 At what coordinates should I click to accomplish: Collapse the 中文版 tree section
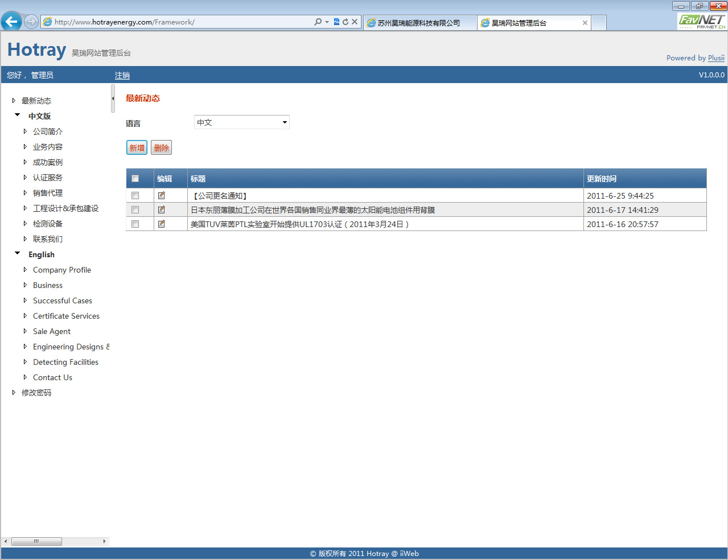[18, 115]
